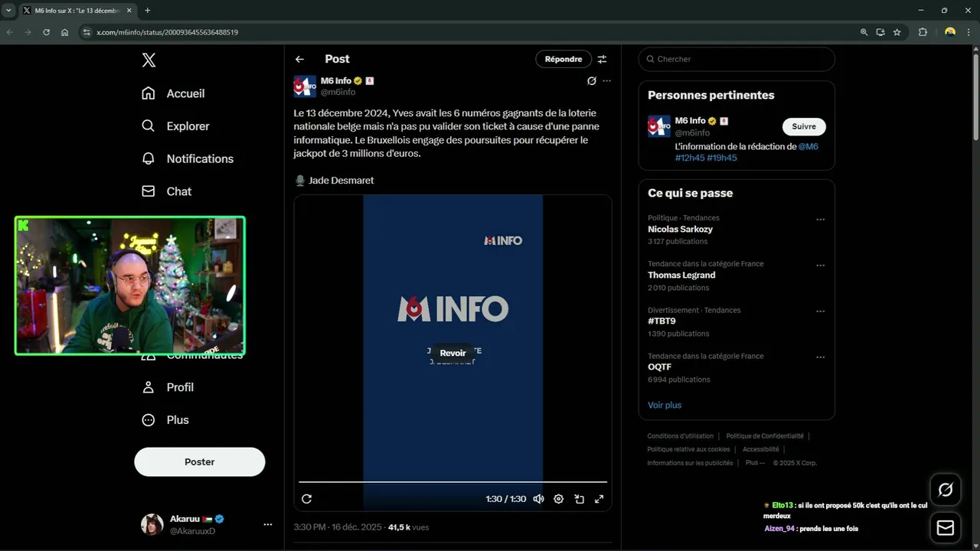
Task: Open the floating messages envelope button
Action: tap(946, 528)
